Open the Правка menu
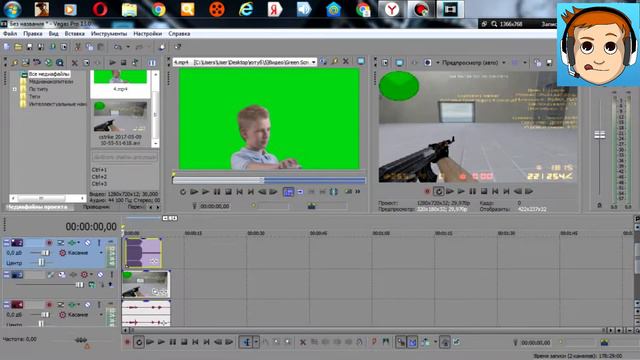The image size is (640, 360). click(33, 33)
